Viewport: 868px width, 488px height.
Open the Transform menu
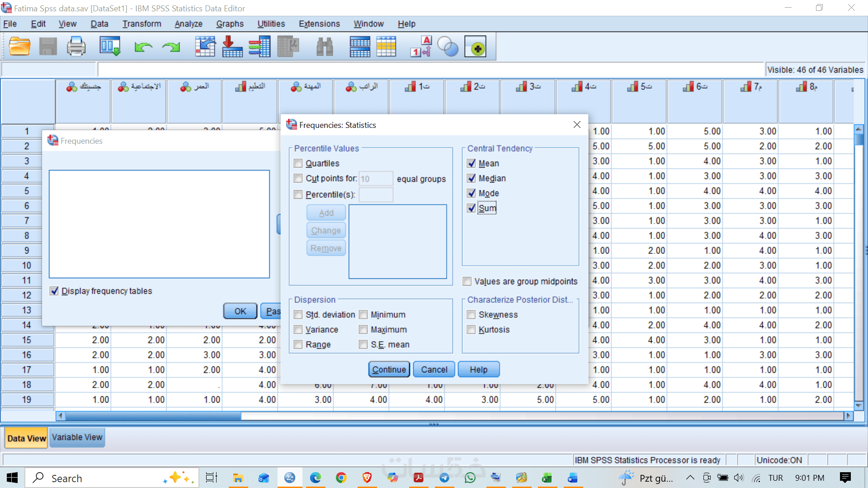click(x=142, y=24)
